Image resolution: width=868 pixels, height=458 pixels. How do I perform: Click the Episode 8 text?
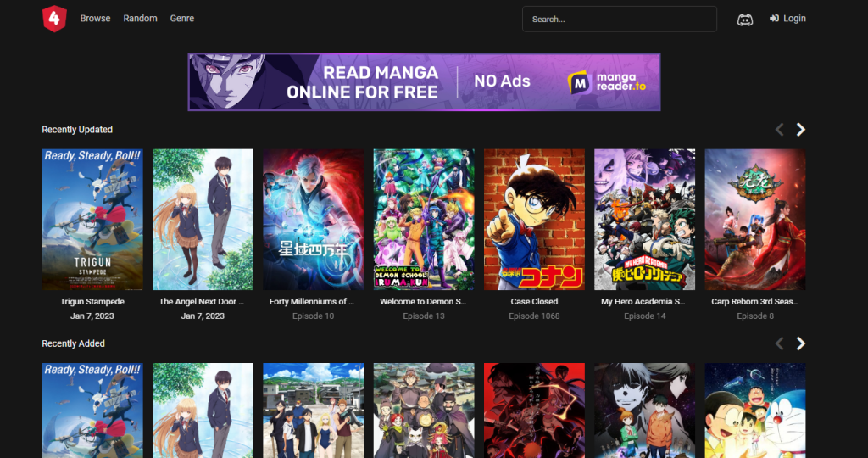click(755, 316)
